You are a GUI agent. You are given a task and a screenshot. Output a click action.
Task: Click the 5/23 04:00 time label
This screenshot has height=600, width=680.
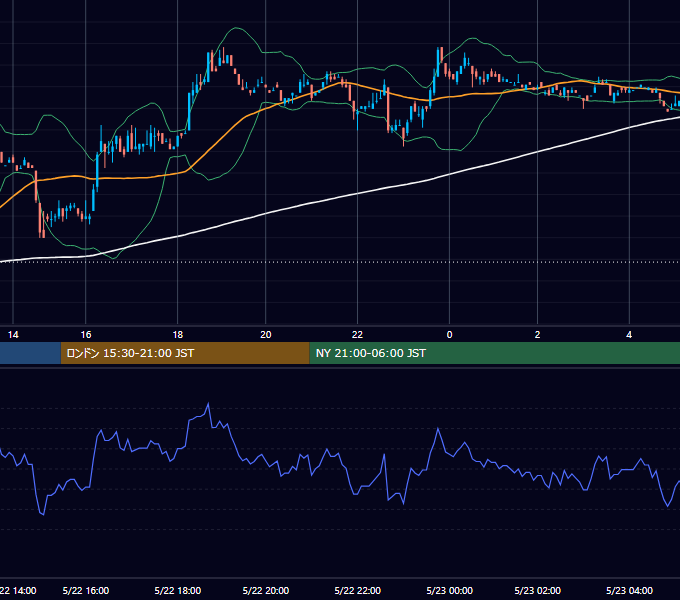tap(629, 590)
